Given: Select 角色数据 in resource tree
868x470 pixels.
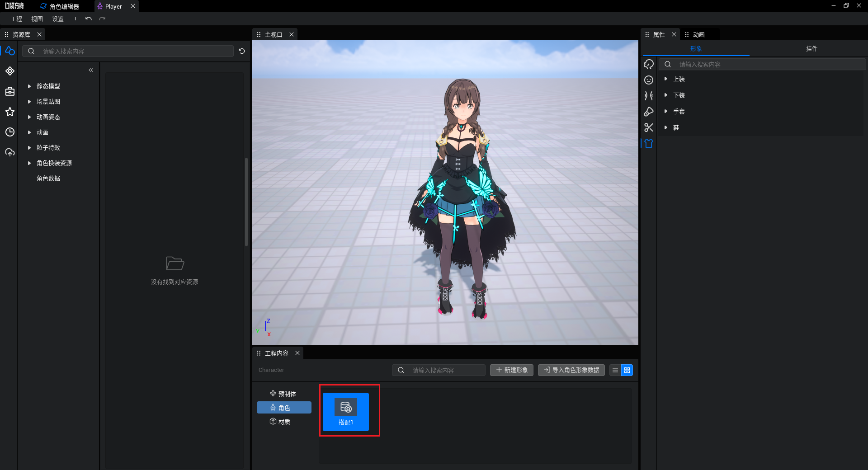Looking at the screenshot, I should [48, 179].
